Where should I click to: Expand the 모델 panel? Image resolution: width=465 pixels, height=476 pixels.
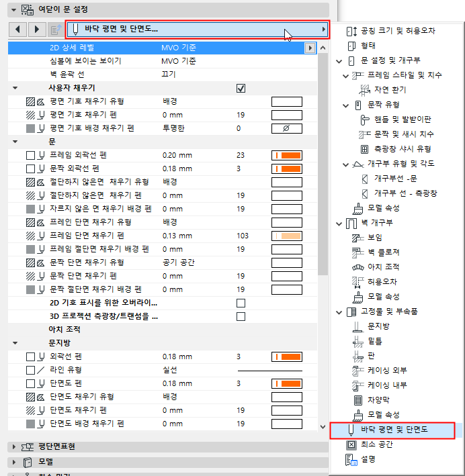(13, 462)
